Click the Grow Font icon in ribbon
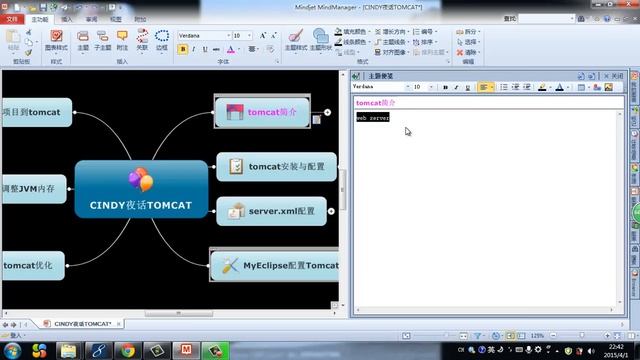The height and width of the screenshot is (360, 640). click(263, 36)
